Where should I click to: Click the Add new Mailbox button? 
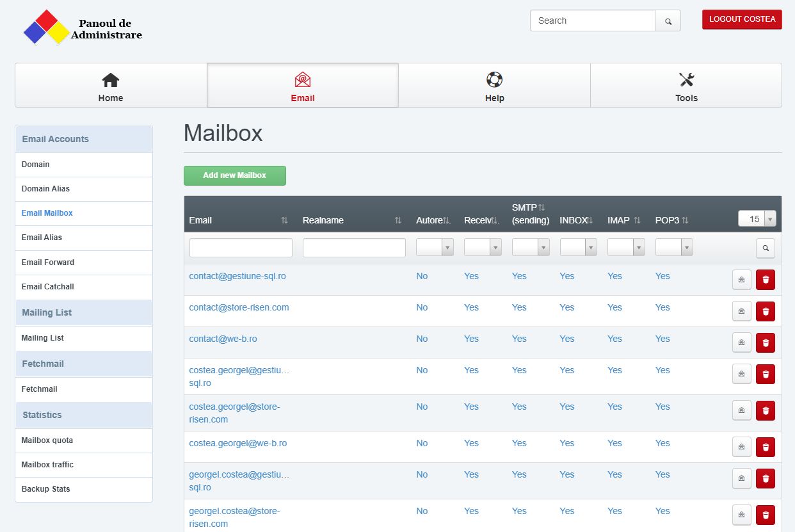[x=234, y=175]
